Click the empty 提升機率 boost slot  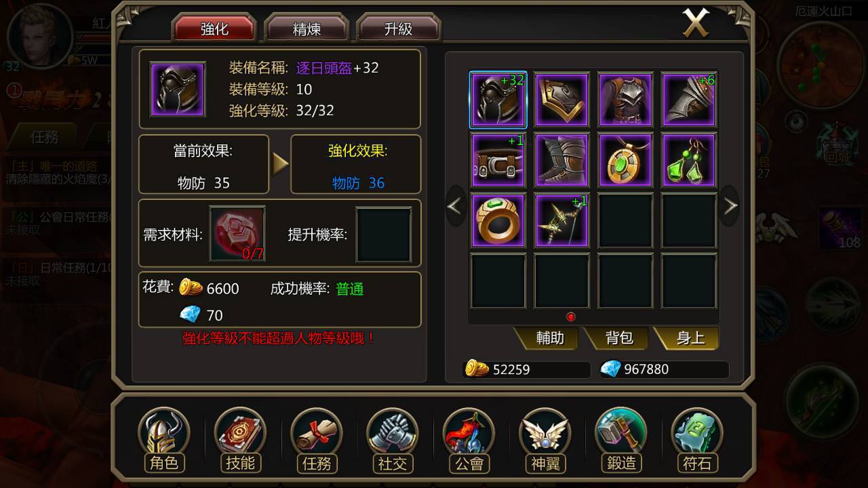point(384,235)
